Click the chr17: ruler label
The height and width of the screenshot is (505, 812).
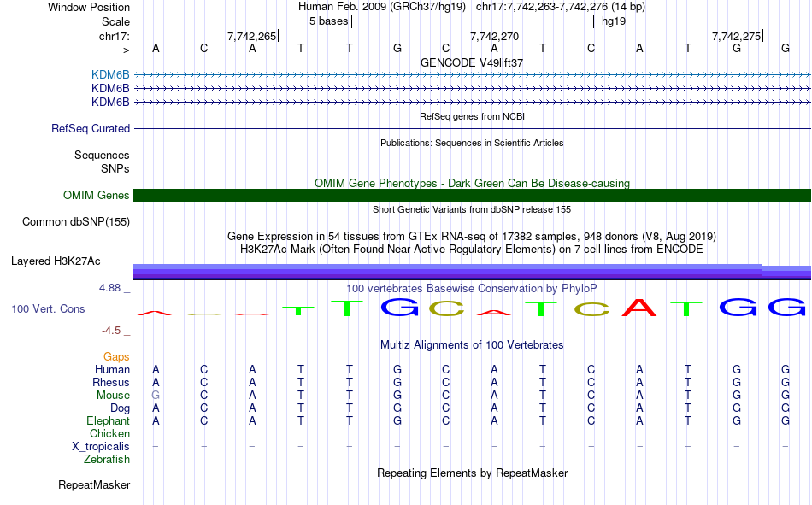[x=115, y=36]
